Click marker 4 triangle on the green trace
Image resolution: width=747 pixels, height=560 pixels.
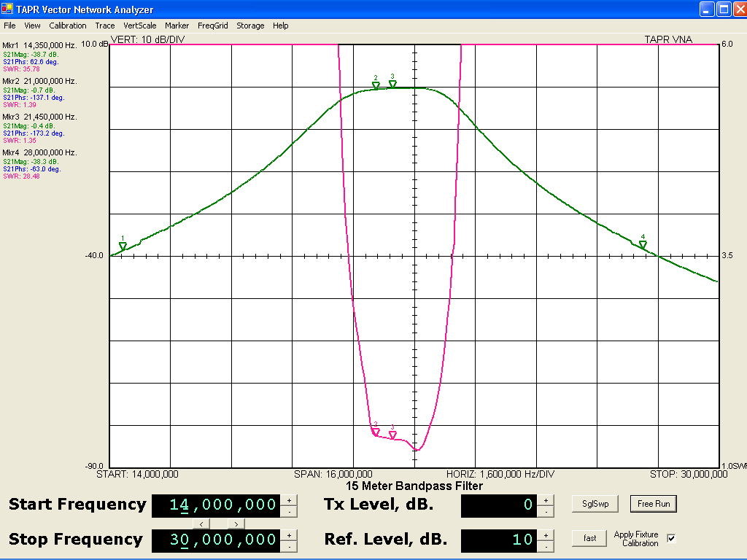tap(642, 244)
